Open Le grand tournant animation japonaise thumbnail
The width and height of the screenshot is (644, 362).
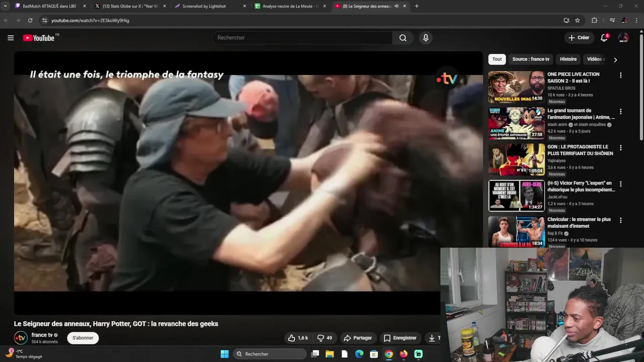(516, 123)
